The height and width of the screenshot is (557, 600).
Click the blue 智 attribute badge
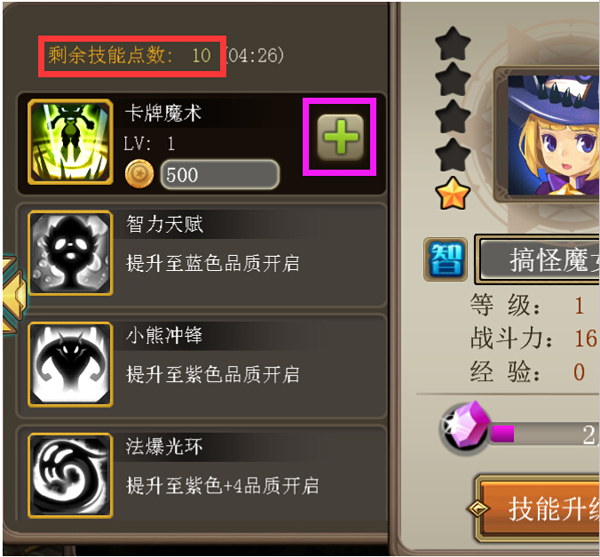point(445,259)
